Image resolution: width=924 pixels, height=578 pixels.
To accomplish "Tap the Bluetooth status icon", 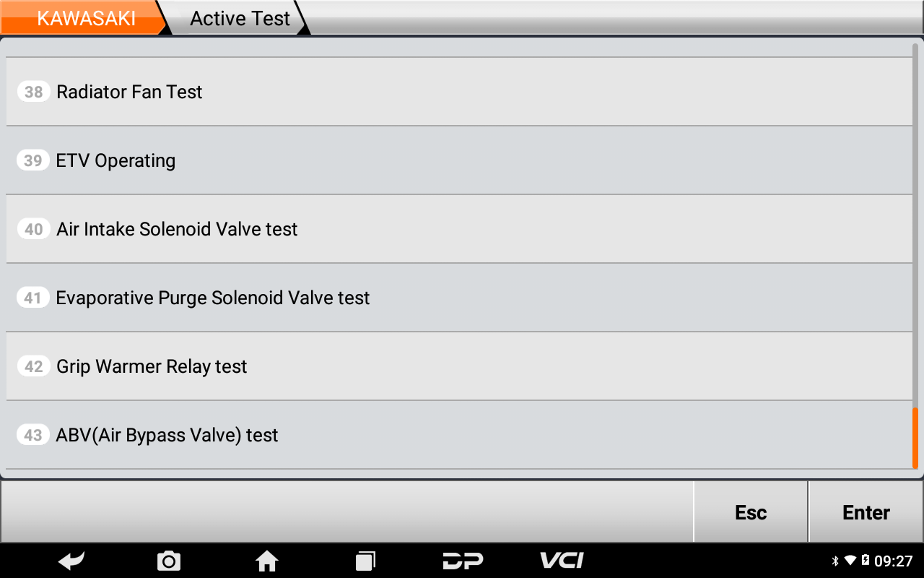I will tap(835, 561).
